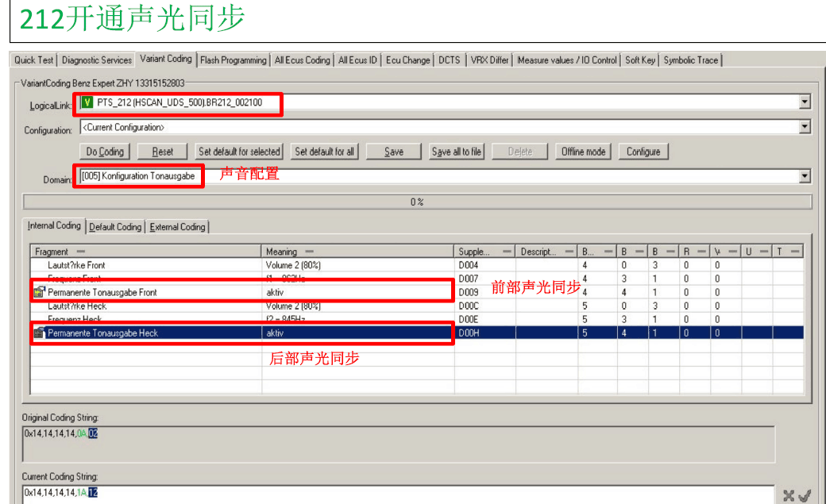This screenshot has height=504, width=826.
Task: Click the X cancel icon at bottom right
Action: [x=789, y=495]
